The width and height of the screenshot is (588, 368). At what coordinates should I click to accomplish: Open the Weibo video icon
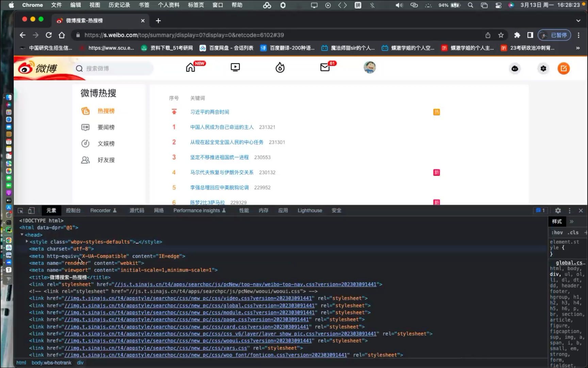[235, 67]
